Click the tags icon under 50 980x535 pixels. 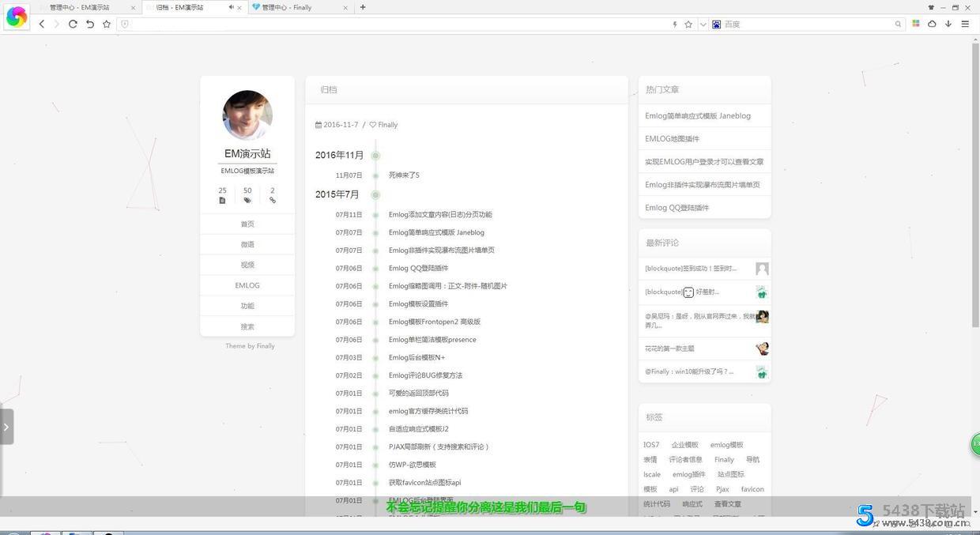pyautogui.click(x=247, y=201)
